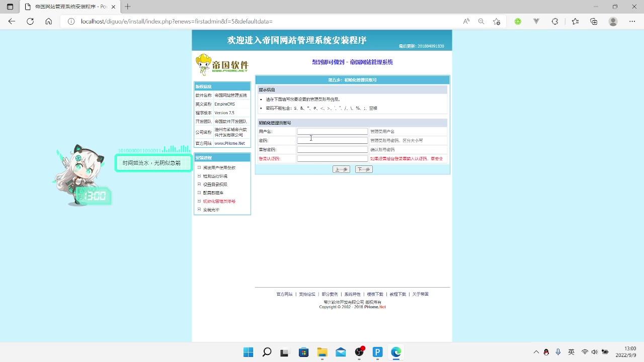Open the 支持论坛 footer link
The height and width of the screenshot is (362, 644).
307,294
